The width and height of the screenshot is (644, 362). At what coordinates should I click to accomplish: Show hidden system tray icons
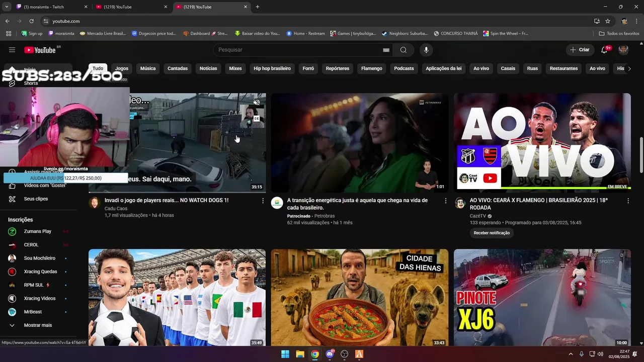571,354
